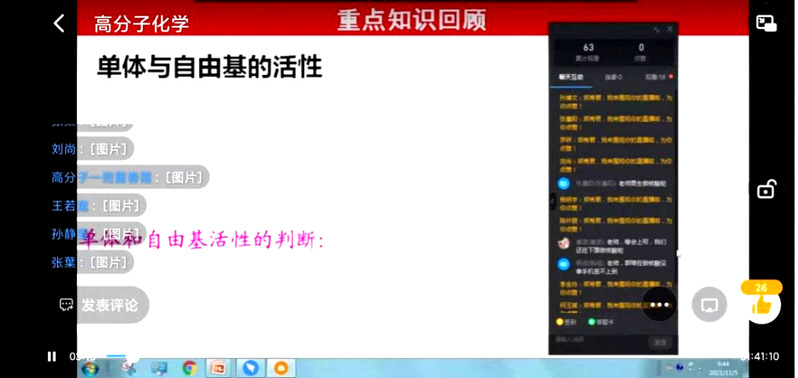
Task: Open screen casting via TV icon
Action: click(709, 305)
